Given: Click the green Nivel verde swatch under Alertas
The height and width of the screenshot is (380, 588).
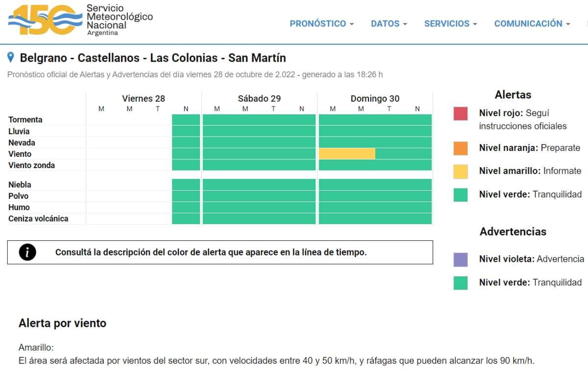Looking at the screenshot, I should coord(461,195).
